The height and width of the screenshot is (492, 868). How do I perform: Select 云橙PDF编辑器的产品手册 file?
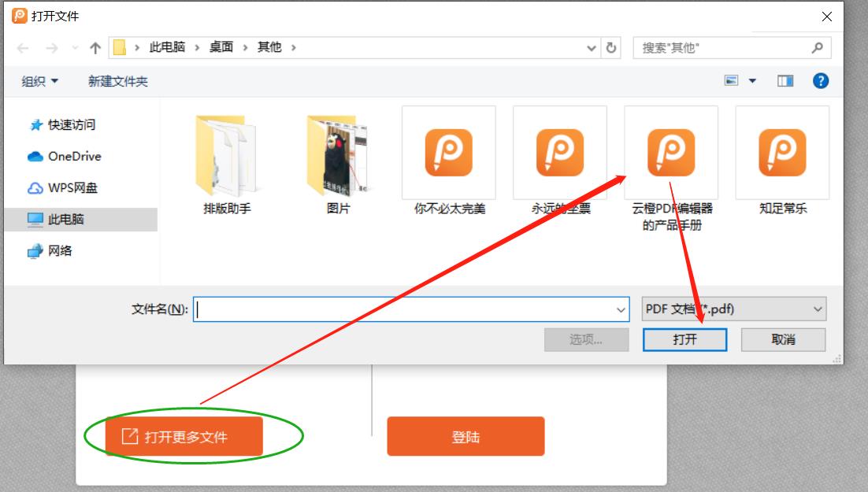click(672, 170)
